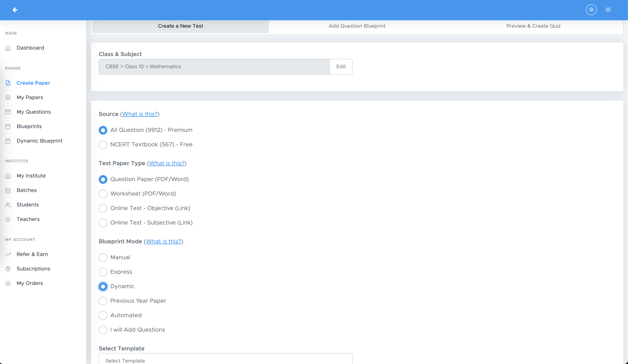The image size is (628, 364).
Task: Choose Question Paper (PDF/Word) type
Action: click(103, 179)
